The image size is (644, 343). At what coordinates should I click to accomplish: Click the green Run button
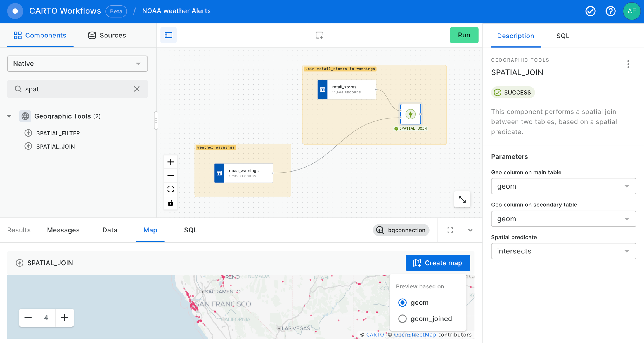(x=464, y=35)
